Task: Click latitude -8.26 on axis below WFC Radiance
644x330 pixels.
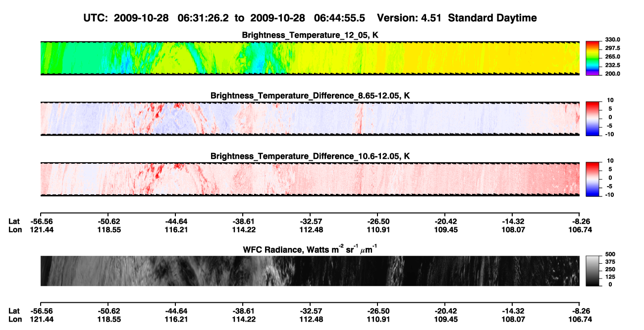Action: pyautogui.click(x=580, y=311)
